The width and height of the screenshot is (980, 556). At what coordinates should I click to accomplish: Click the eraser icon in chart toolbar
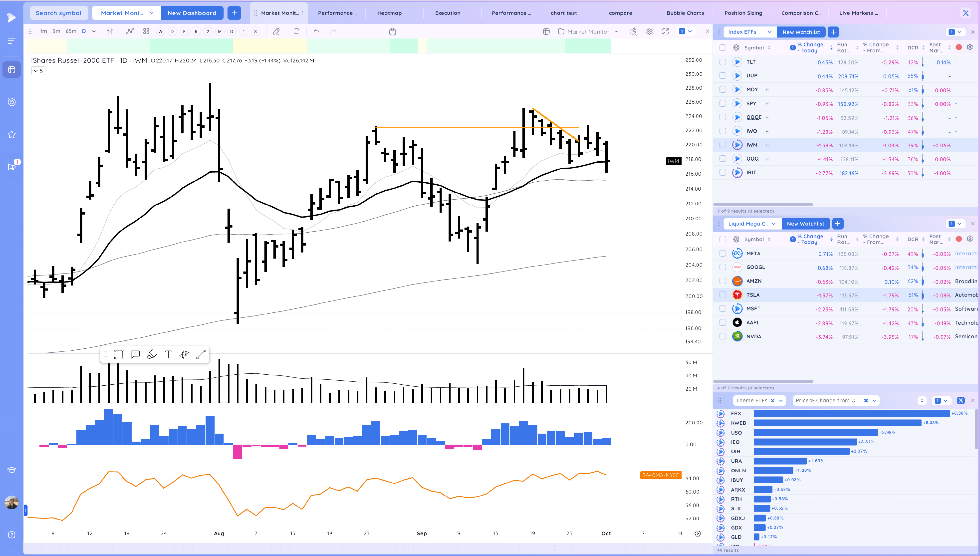[x=277, y=32]
